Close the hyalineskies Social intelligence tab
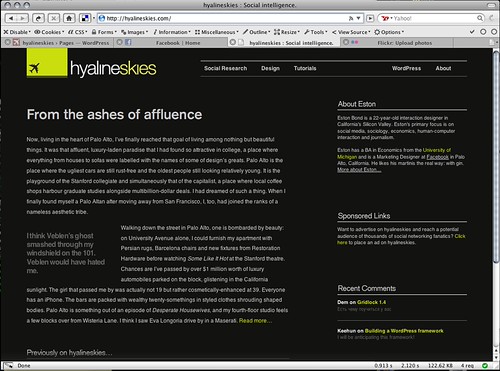Viewport: 500px width, 371px height. coord(233,42)
